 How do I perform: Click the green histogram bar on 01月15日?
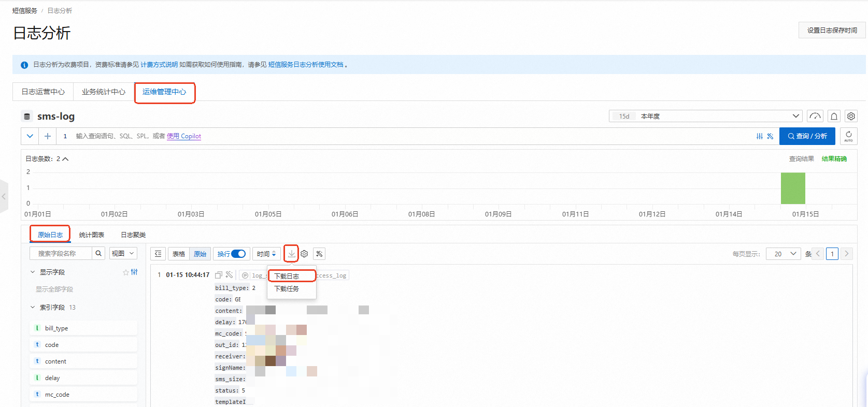[793, 188]
